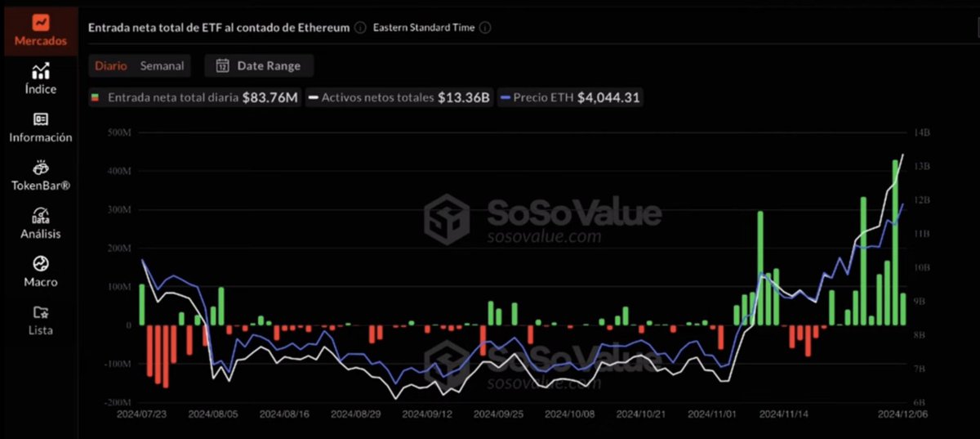Image resolution: width=980 pixels, height=439 pixels.
Task: Select the Mercados menu label
Action: (x=41, y=41)
